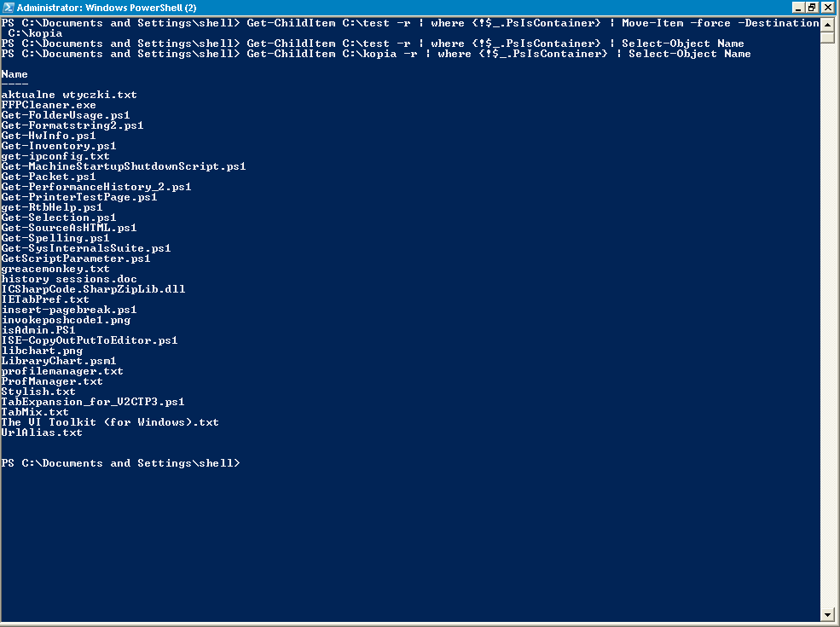Image resolution: width=840 pixels, height=627 pixels.
Task: Minimize the PowerShell window
Action: [x=798, y=8]
